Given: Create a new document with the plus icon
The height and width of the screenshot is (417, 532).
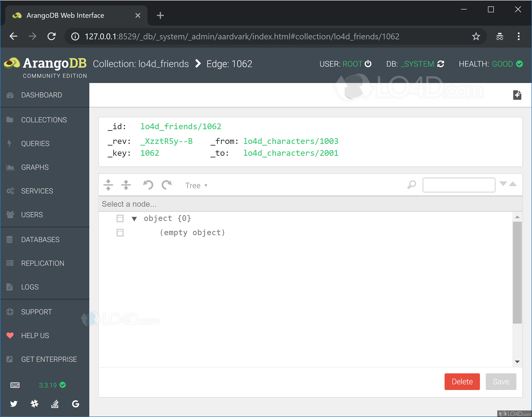Looking at the screenshot, I should coord(517,95).
